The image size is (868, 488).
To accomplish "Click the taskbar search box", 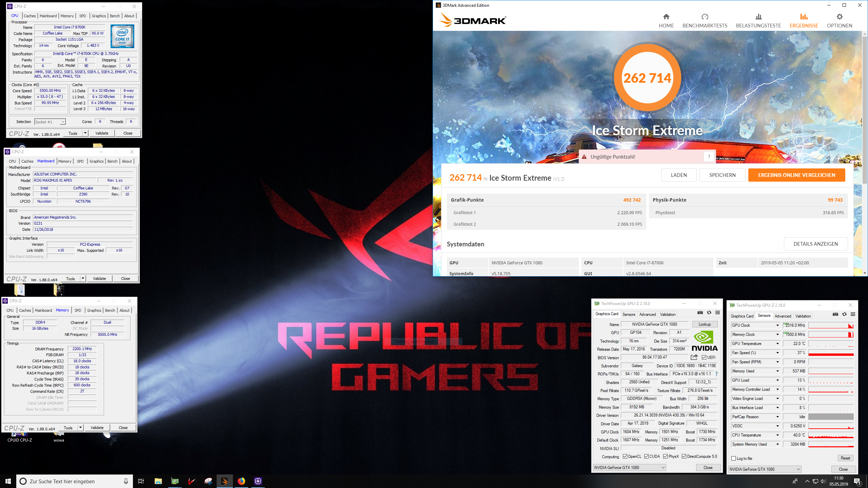I will click(x=75, y=481).
